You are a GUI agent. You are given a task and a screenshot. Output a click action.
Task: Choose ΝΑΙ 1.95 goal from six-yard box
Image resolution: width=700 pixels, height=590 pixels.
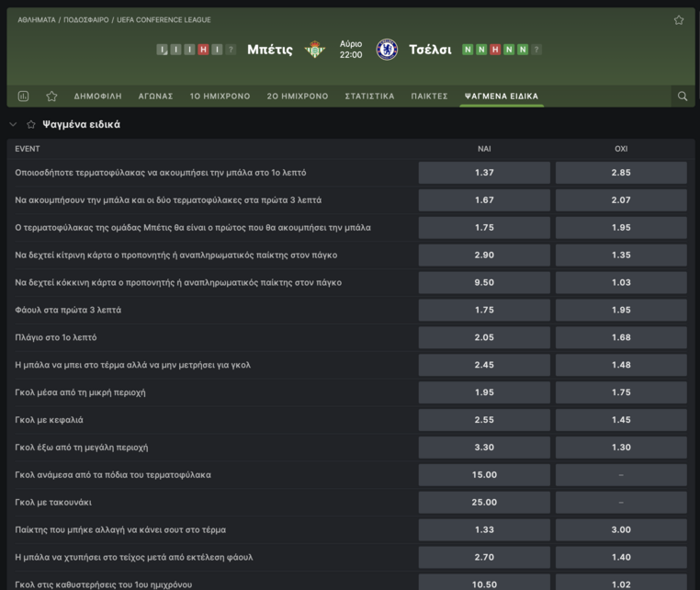[484, 392]
